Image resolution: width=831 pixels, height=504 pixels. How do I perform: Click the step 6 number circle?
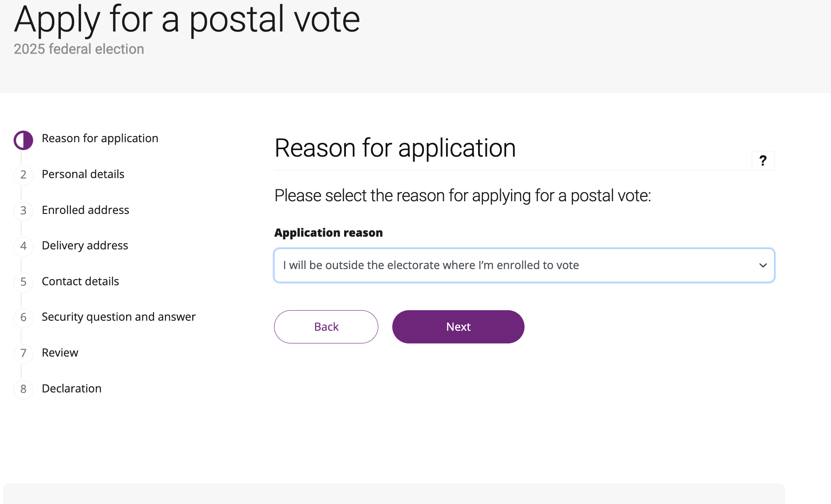point(24,318)
